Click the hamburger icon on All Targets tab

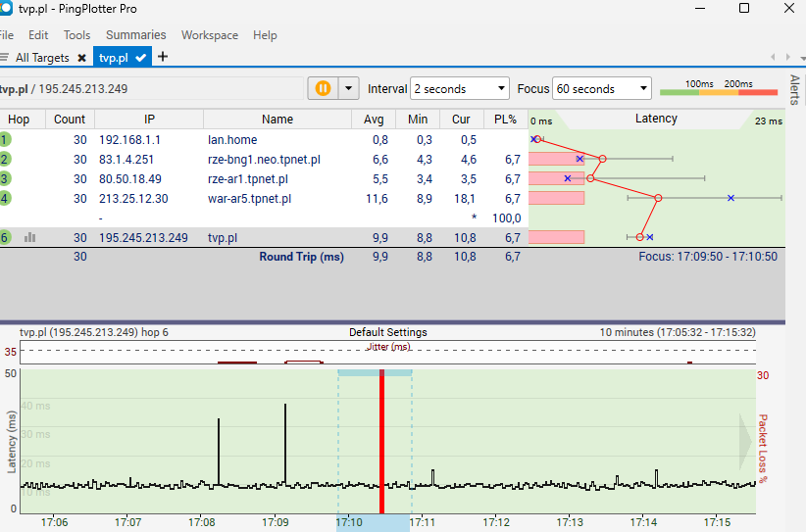tap(5, 58)
